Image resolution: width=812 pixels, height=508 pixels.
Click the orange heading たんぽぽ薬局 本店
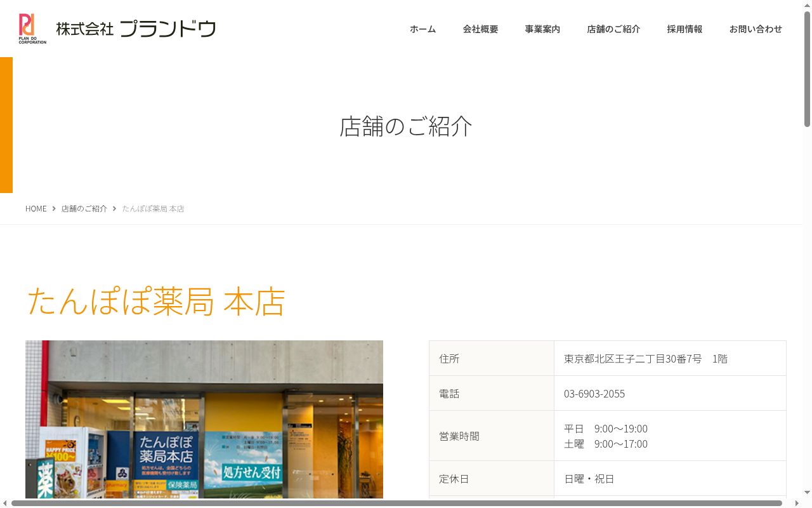(x=156, y=301)
